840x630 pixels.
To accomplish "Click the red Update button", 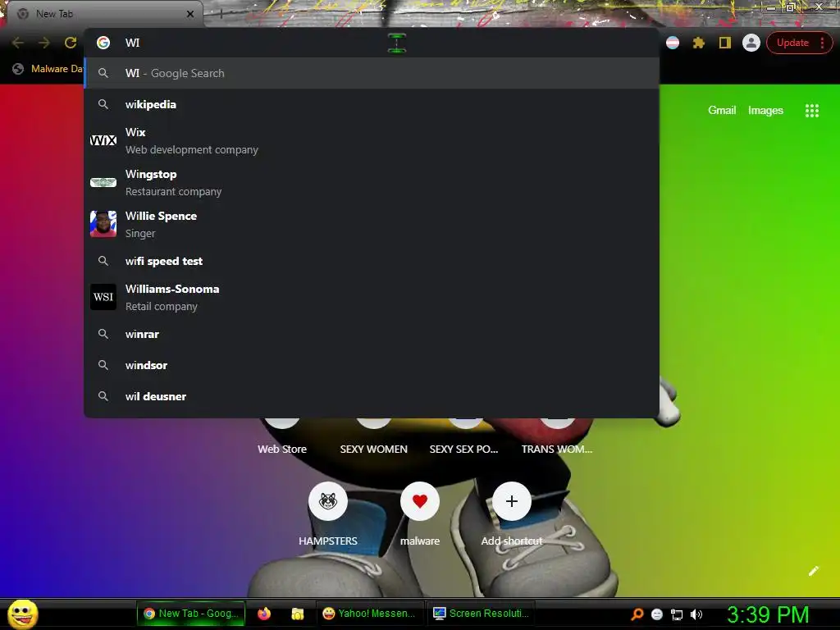I will coord(792,43).
